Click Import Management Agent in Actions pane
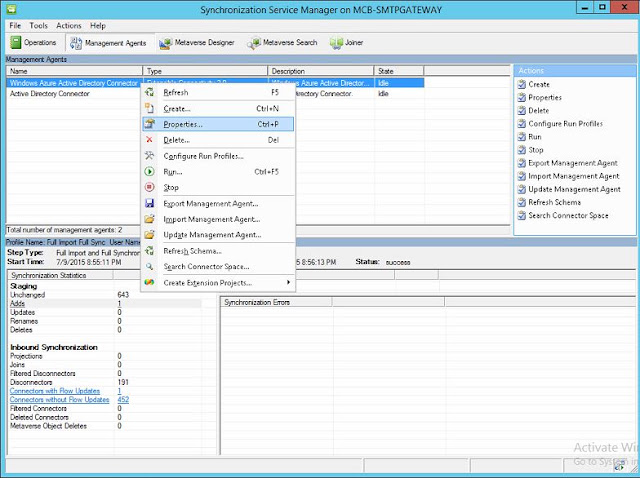 pyautogui.click(x=573, y=176)
